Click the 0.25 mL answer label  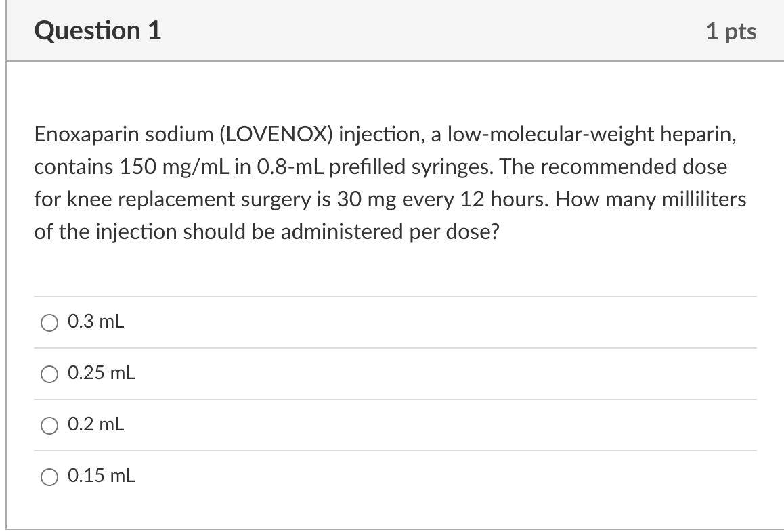tap(100, 374)
